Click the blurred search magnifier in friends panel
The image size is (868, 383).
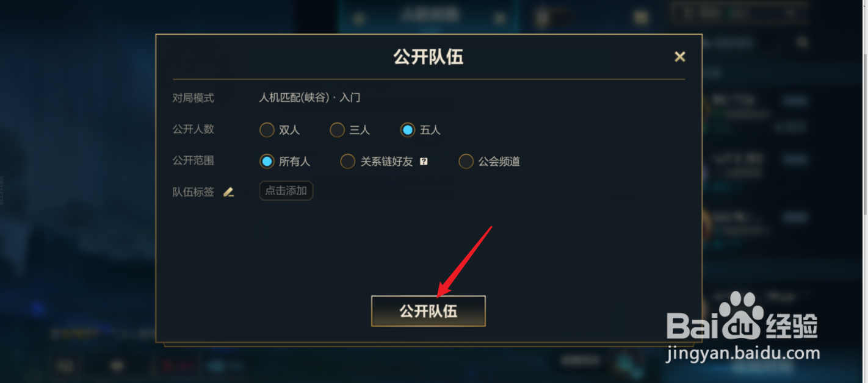[x=803, y=42]
